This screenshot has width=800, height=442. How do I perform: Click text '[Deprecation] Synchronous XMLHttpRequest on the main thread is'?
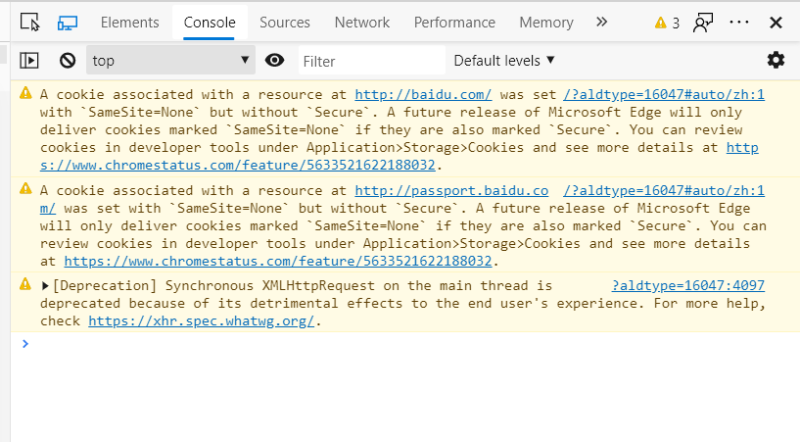tap(303, 285)
